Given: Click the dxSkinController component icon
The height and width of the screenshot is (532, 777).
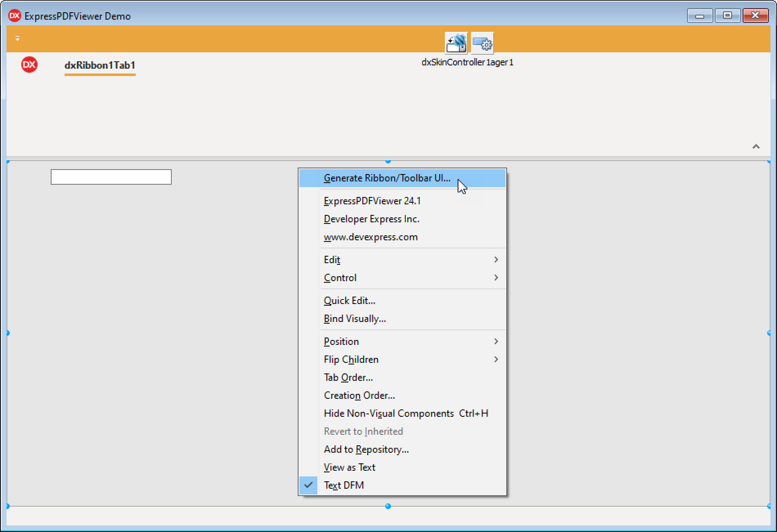Looking at the screenshot, I should 456,43.
